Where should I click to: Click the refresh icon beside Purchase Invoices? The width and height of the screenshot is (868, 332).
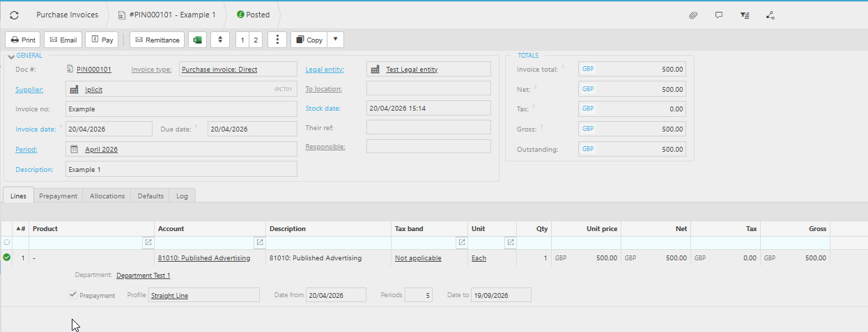[x=14, y=15]
